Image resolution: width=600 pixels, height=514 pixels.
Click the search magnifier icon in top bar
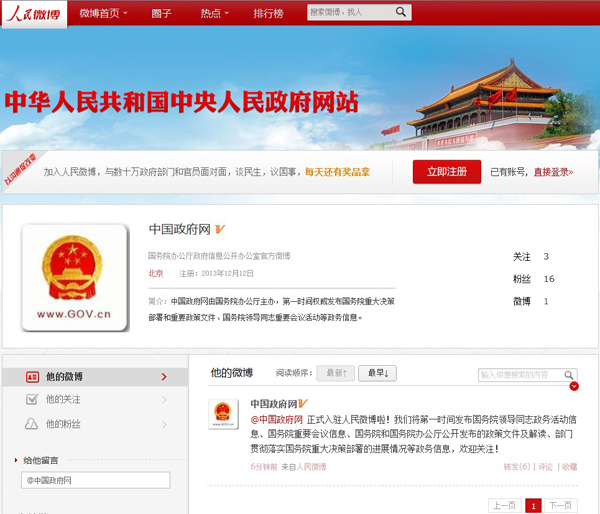tap(400, 13)
